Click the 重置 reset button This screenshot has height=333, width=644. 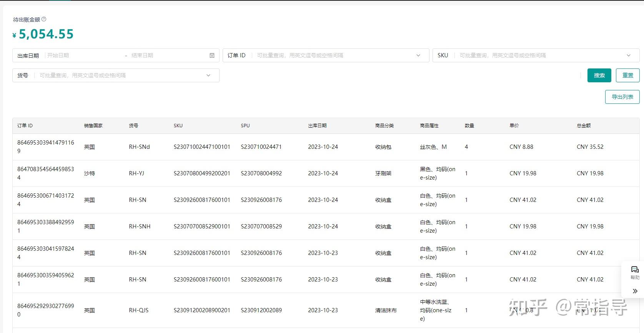(x=627, y=75)
